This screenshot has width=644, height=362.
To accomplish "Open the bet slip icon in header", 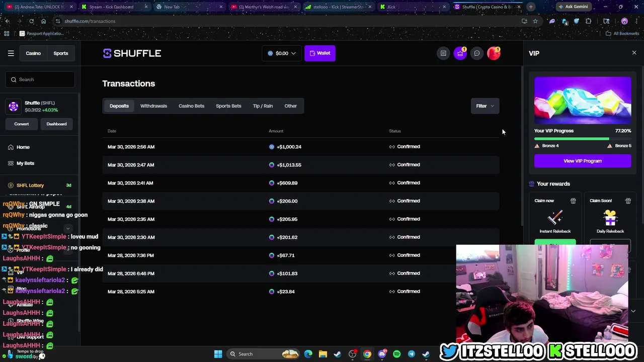I will 443,53.
